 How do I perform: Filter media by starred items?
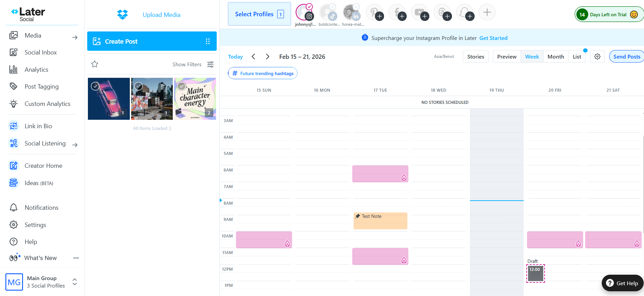tap(95, 64)
